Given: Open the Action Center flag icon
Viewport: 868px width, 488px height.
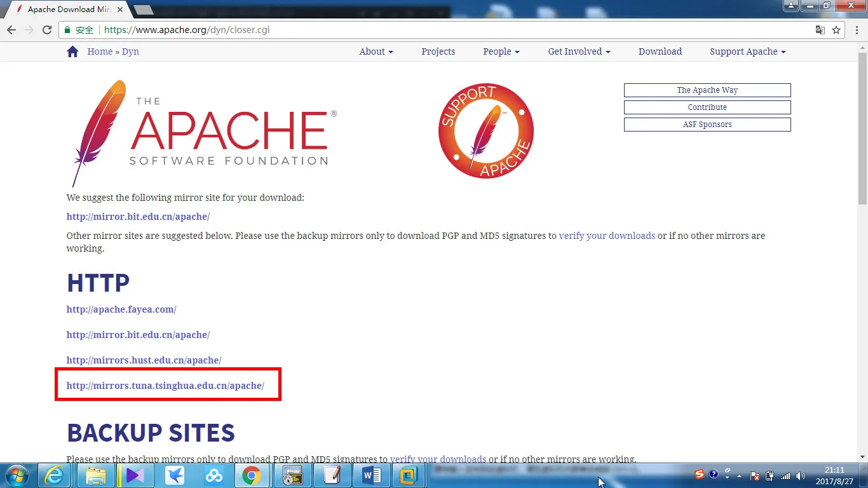Looking at the screenshot, I should click(755, 476).
